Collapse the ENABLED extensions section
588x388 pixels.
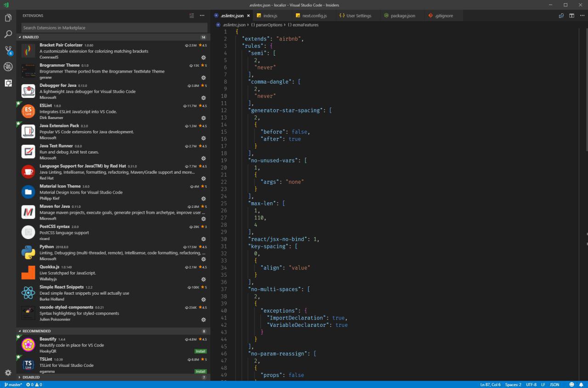(x=113, y=37)
